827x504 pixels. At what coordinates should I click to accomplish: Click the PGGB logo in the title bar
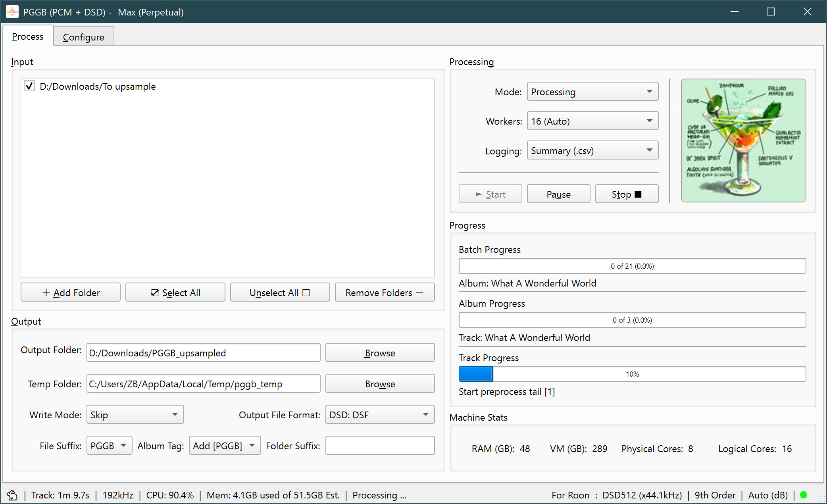coord(12,12)
